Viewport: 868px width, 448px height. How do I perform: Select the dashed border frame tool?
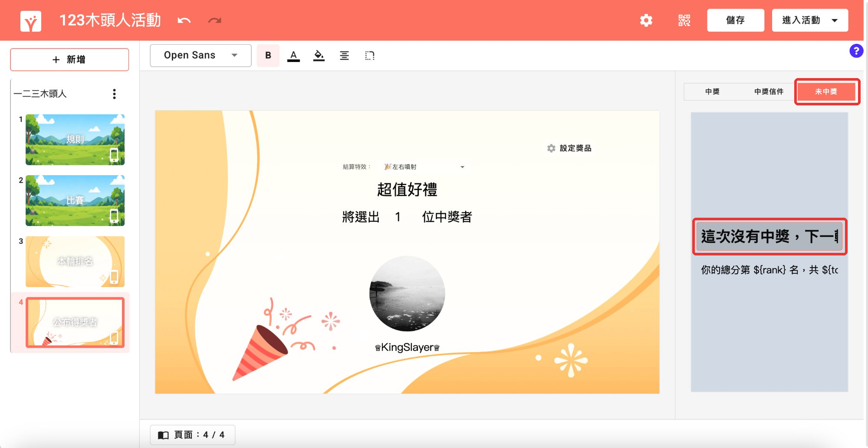coord(370,56)
